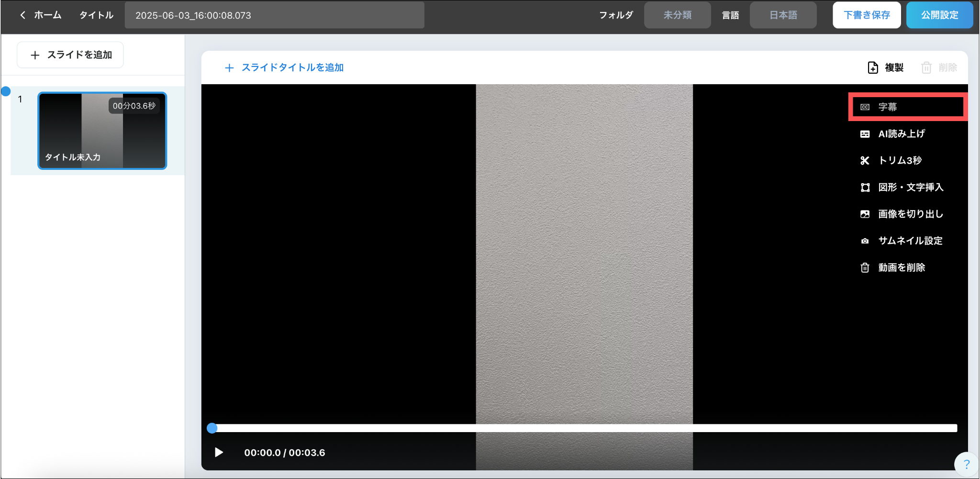
Task: Click the 削除 trash icon in header
Action: point(926,67)
